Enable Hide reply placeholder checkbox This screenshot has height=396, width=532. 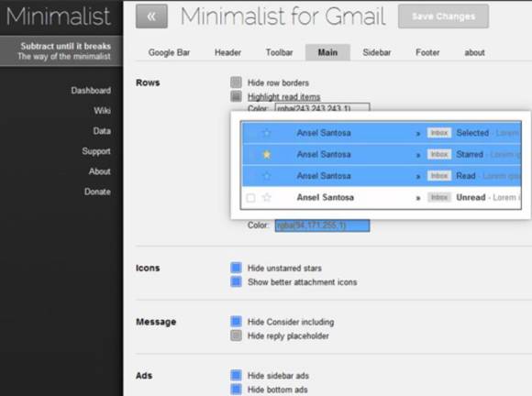(x=236, y=335)
